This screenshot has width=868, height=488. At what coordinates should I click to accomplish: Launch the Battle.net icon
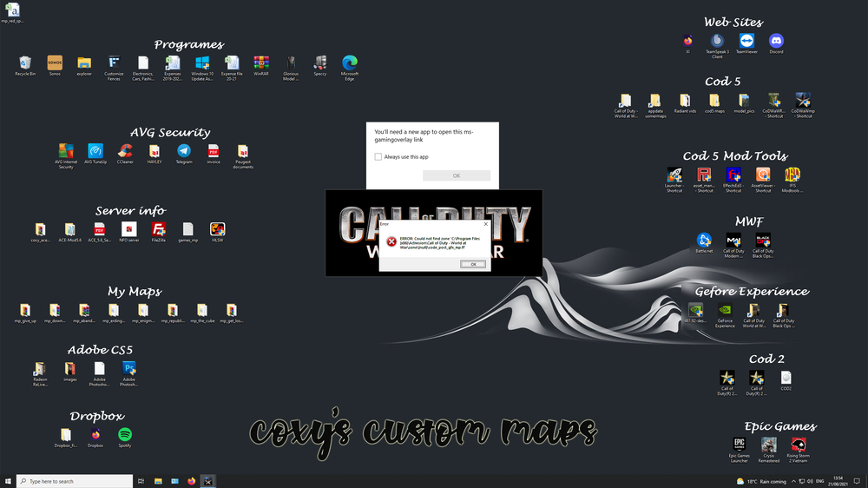(x=704, y=241)
